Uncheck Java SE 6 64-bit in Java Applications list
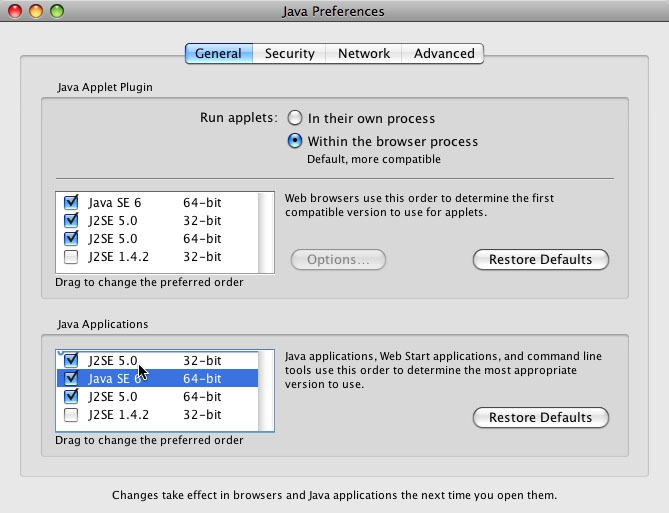 pos(71,378)
